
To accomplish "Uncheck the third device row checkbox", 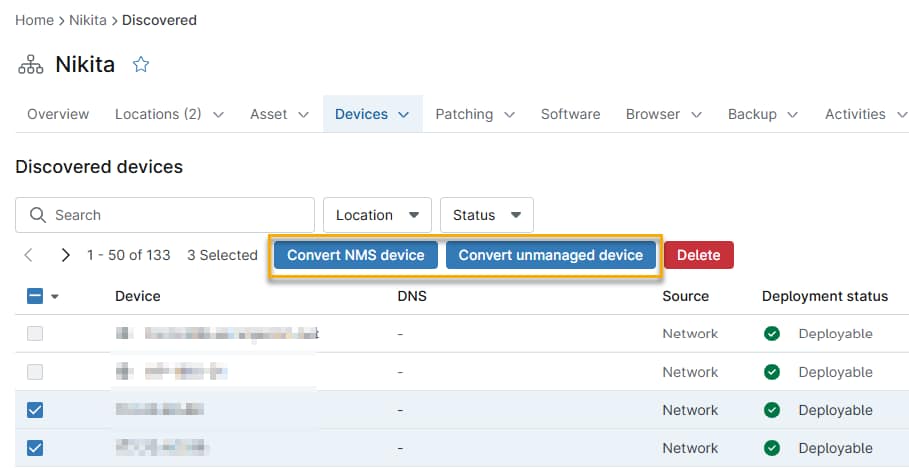I will point(35,410).
